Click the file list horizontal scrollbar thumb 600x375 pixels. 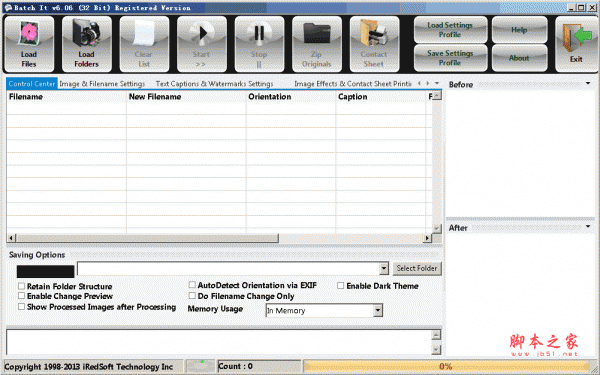coord(147,238)
